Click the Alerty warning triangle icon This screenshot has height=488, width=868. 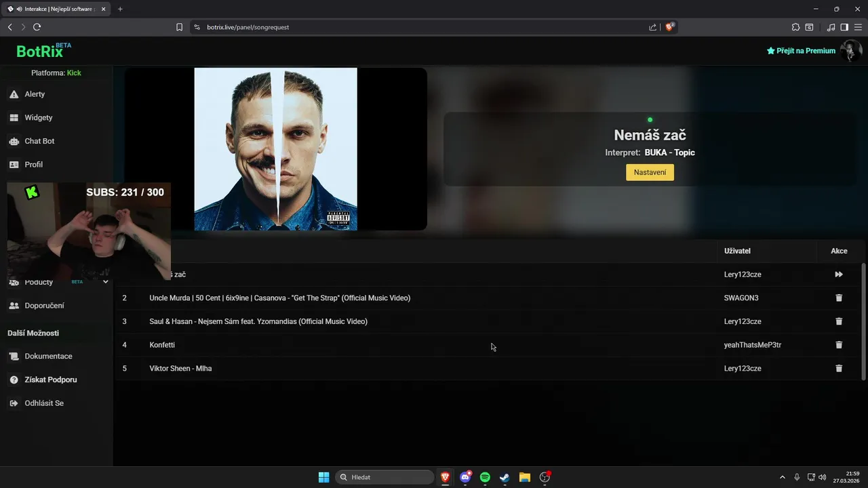pos(14,94)
